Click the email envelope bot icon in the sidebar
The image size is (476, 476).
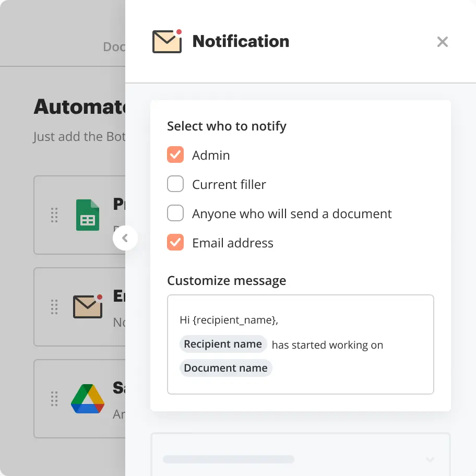click(88, 307)
